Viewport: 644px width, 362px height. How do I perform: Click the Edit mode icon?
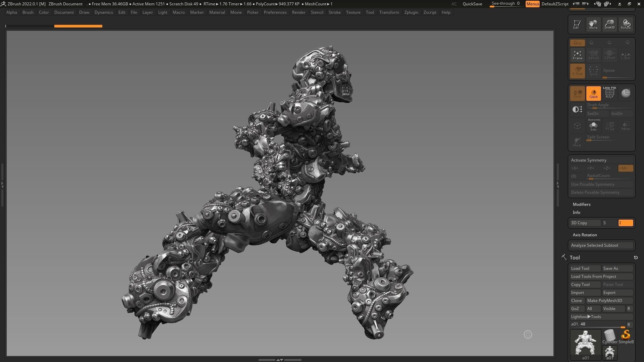577,24
